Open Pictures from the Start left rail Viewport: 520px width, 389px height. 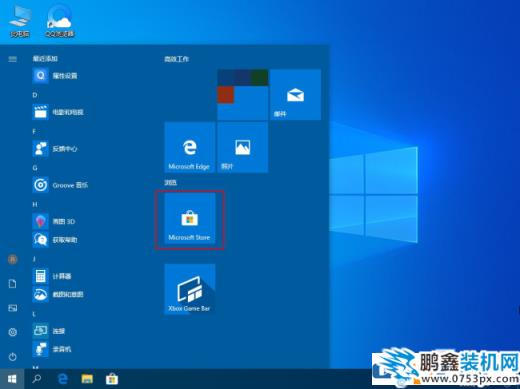12,308
